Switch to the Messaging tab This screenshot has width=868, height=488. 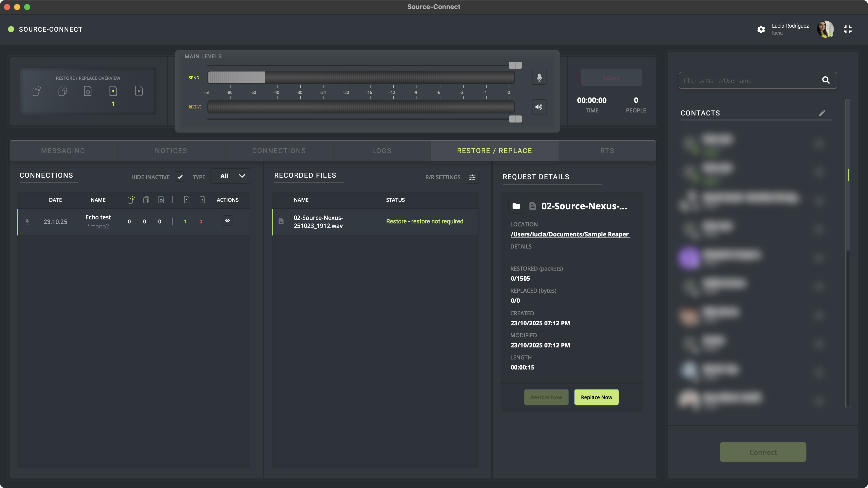pos(63,151)
